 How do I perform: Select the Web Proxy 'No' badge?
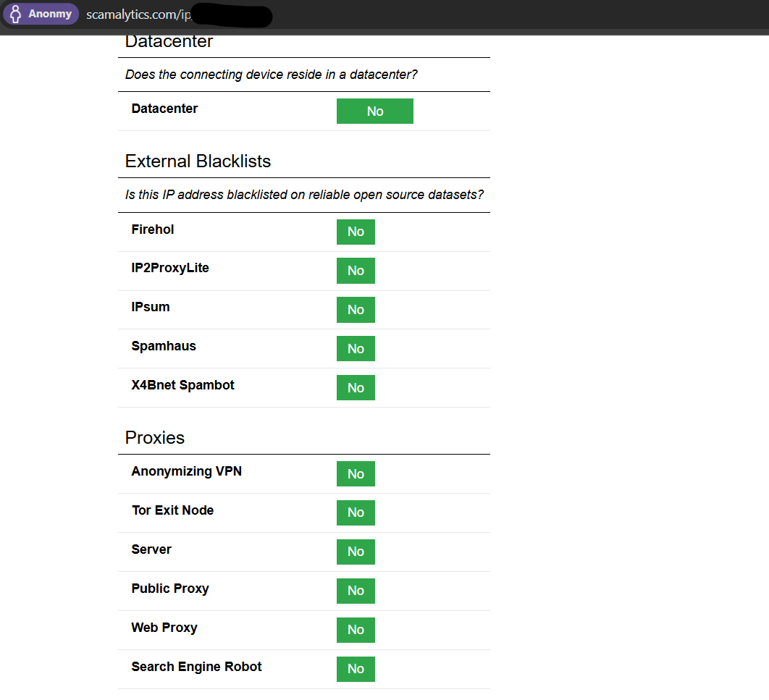[x=356, y=630]
